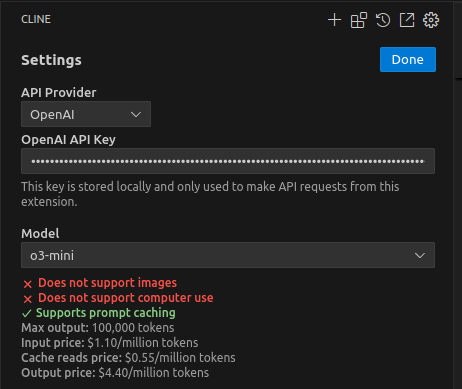Click the CLINE panel title

pos(36,19)
